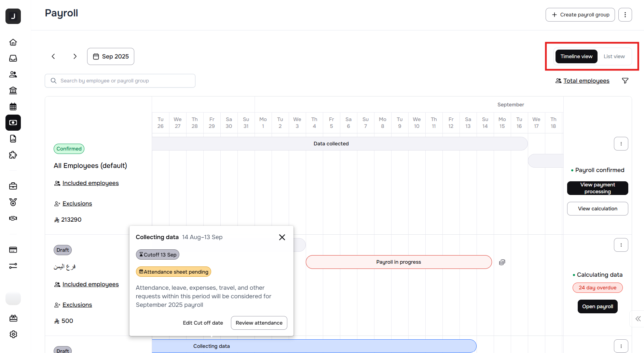Click Open payroll button

tap(598, 306)
